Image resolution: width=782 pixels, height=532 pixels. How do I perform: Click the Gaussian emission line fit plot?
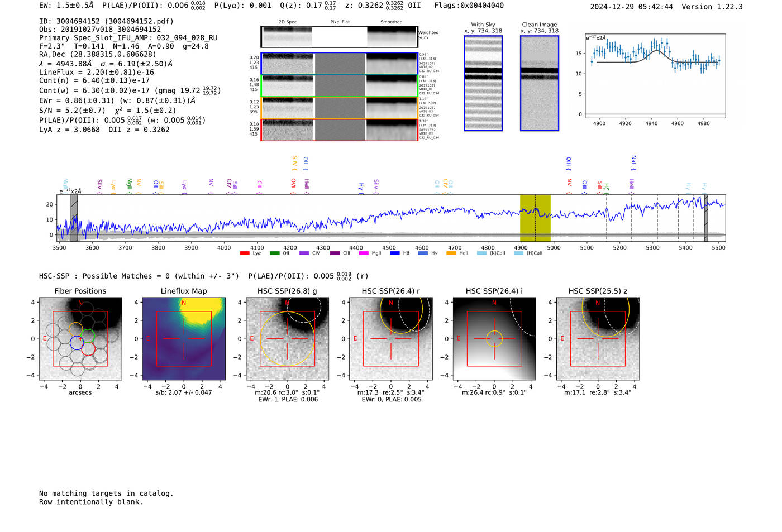pyautogui.click(x=655, y=76)
